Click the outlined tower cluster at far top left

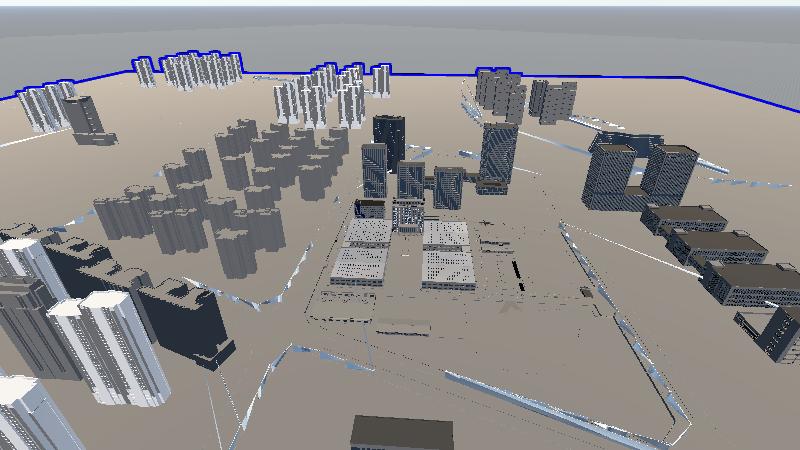tap(46, 106)
